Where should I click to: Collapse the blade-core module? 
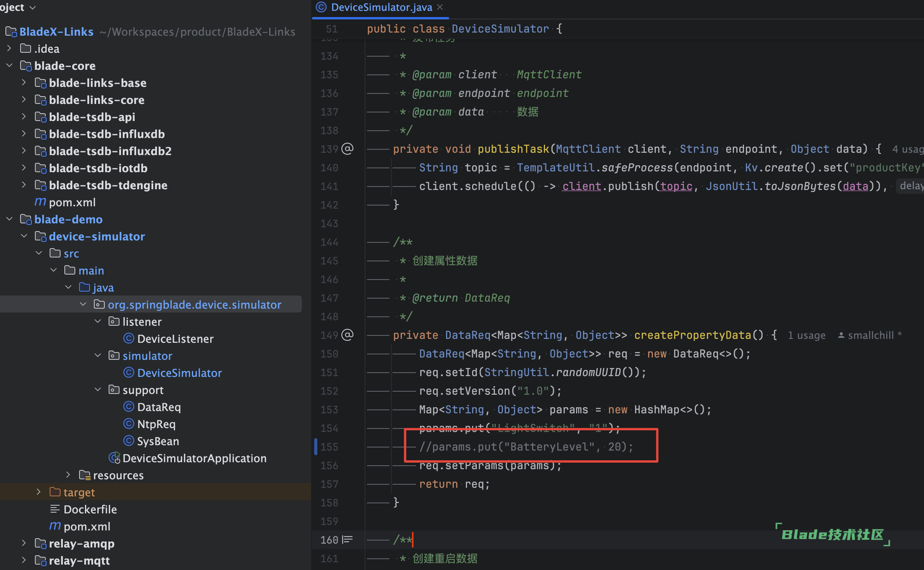point(9,66)
